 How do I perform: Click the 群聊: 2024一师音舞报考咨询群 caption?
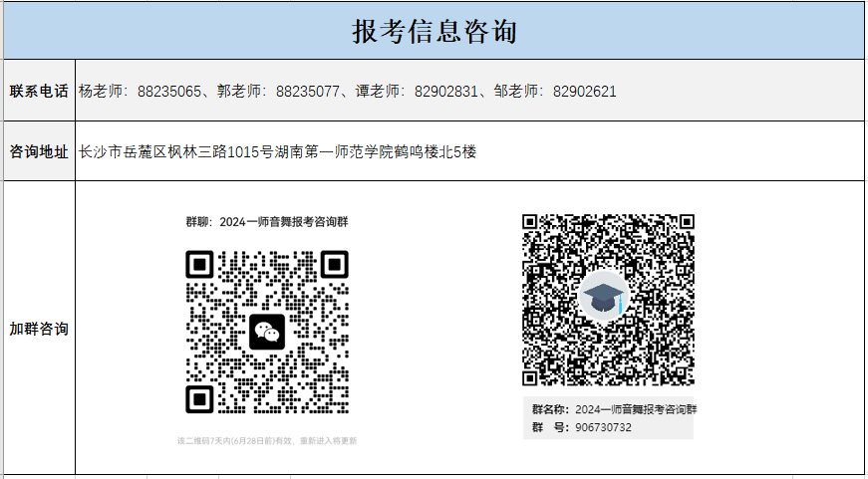coord(267,222)
